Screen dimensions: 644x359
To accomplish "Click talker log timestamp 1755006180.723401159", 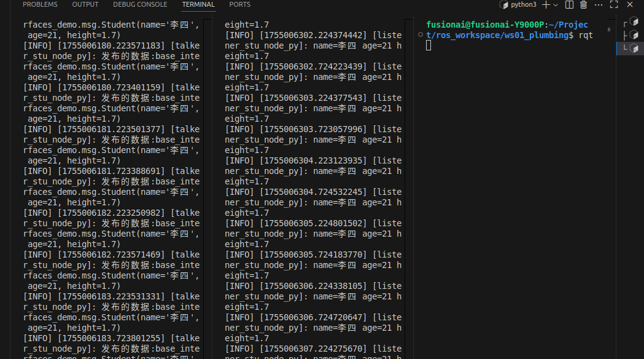I will [x=111, y=87].
